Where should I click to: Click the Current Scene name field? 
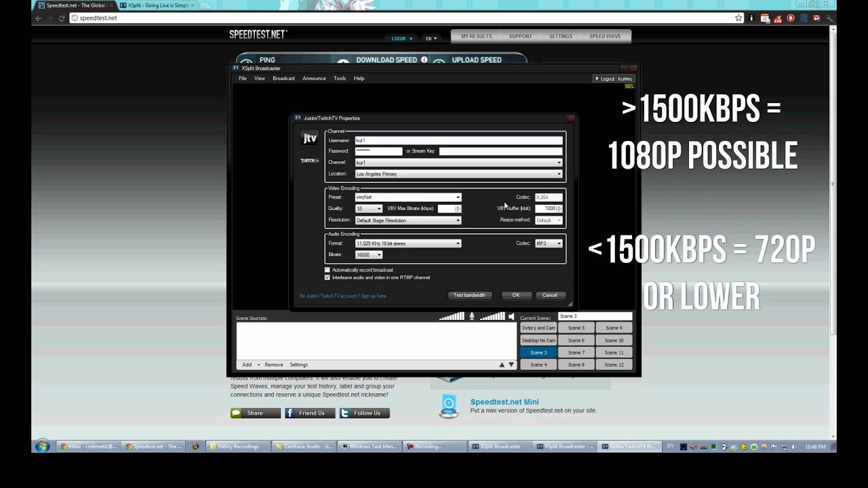[595, 317]
